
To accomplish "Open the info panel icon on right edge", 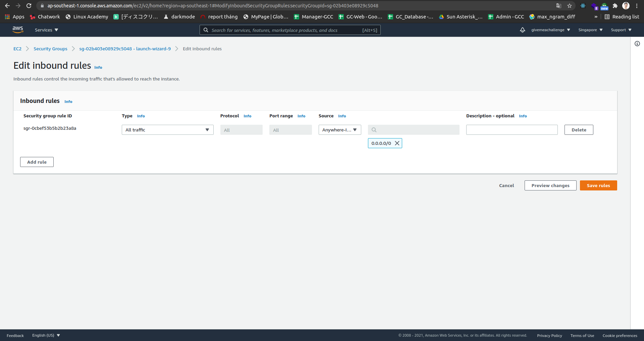I will (637, 44).
